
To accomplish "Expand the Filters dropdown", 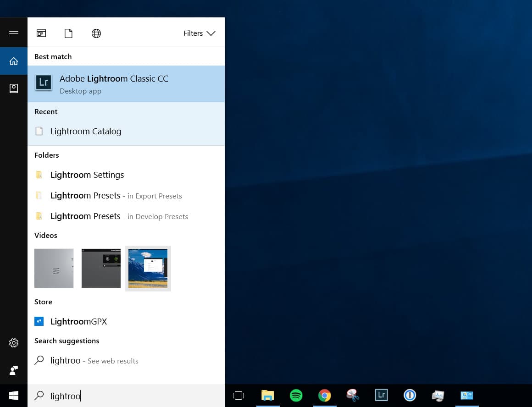I will [x=199, y=33].
